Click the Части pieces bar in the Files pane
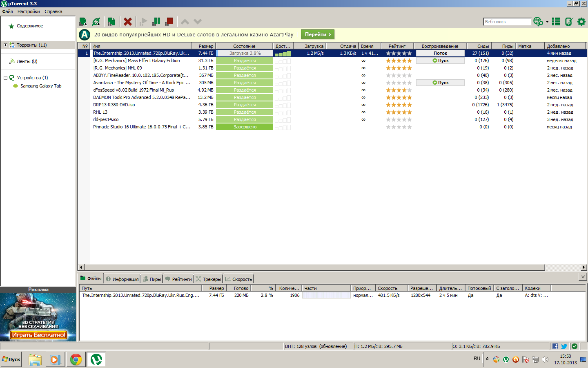 326,295
